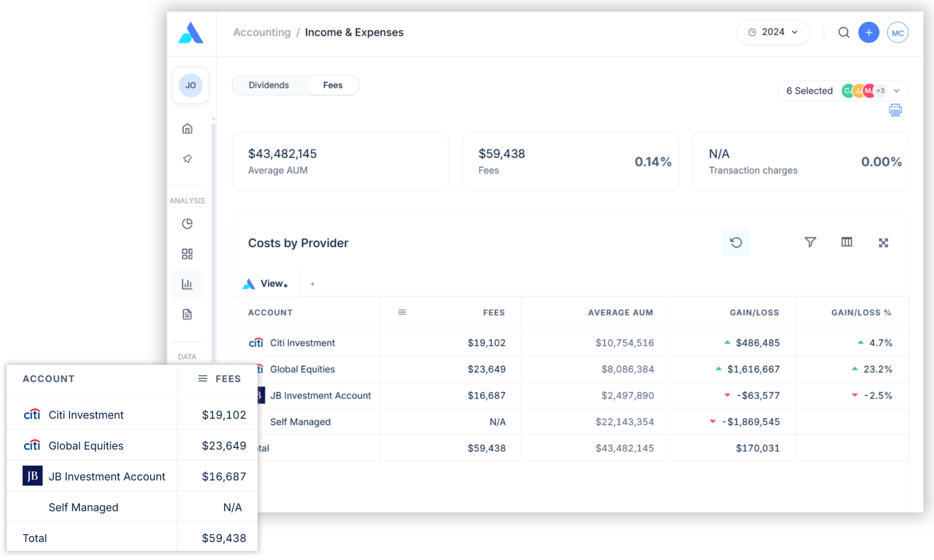Image resolution: width=934 pixels, height=560 pixels.
Task: Open the 2024 year dropdown
Action: click(773, 32)
